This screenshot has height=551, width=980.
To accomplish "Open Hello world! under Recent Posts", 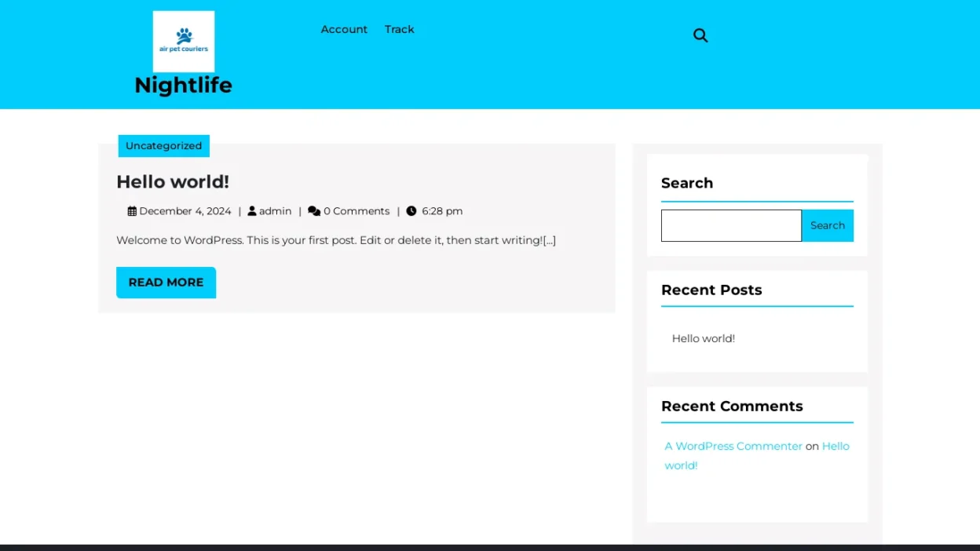I will pos(703,338).
